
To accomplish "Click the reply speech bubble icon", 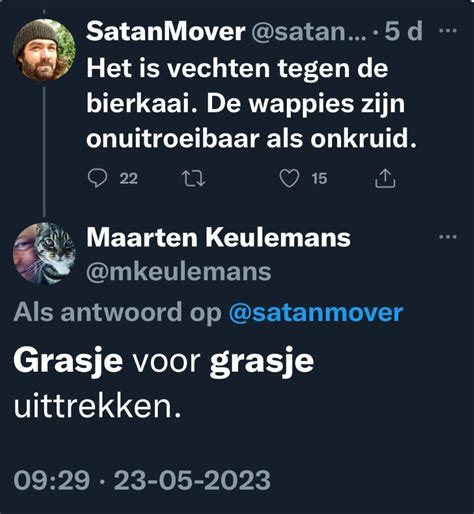I will (98, 178).
